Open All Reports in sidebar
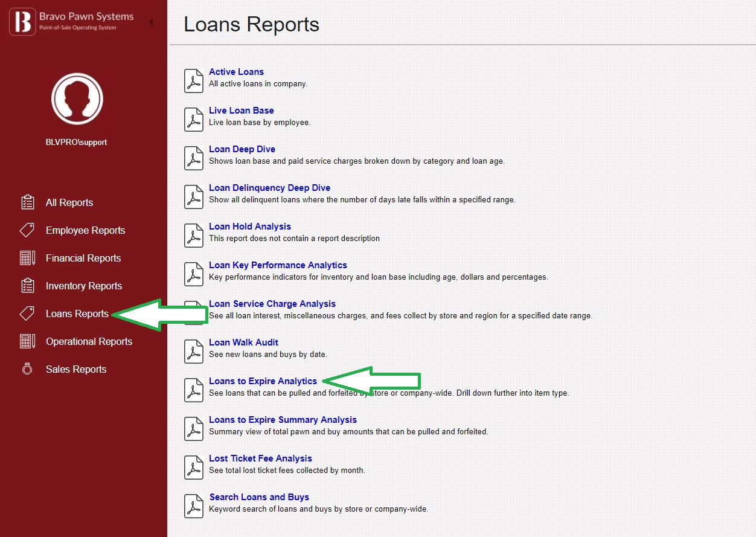The image size is (756, 537). (x=69, y=202)
